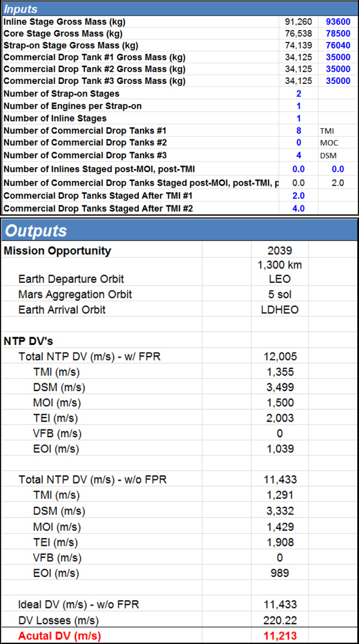Select the Mission Opportunity value 2039
This screenshot has width=359, height=644.
pos(279,250)
